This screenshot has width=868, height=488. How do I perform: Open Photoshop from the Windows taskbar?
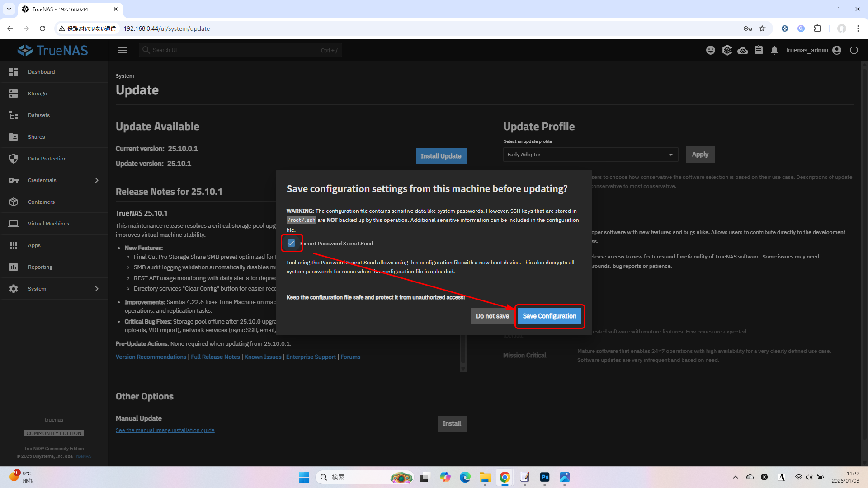[x=544, y=477]
